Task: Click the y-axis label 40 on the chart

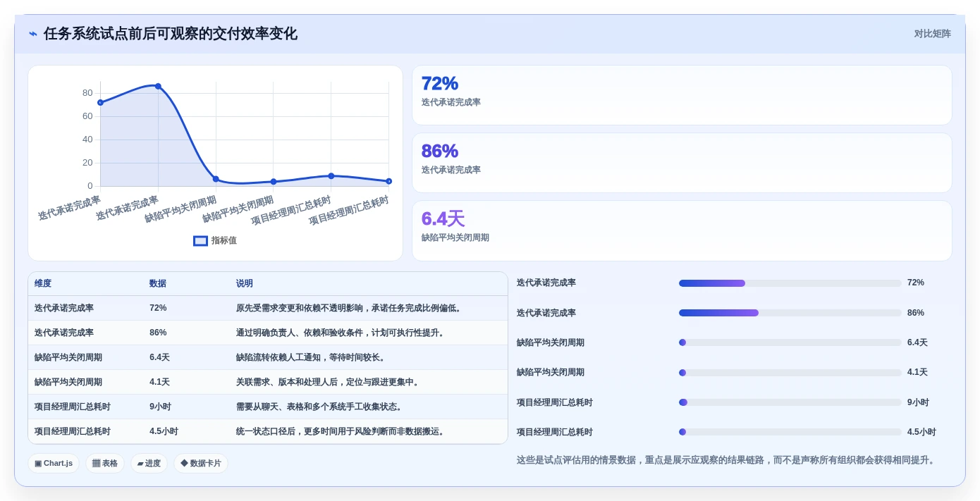Action: (x=87, y=140)
